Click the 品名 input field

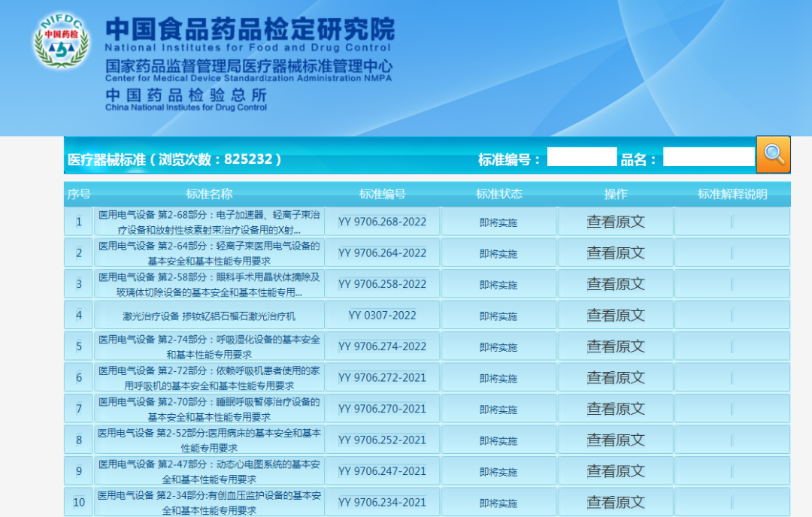707,155
